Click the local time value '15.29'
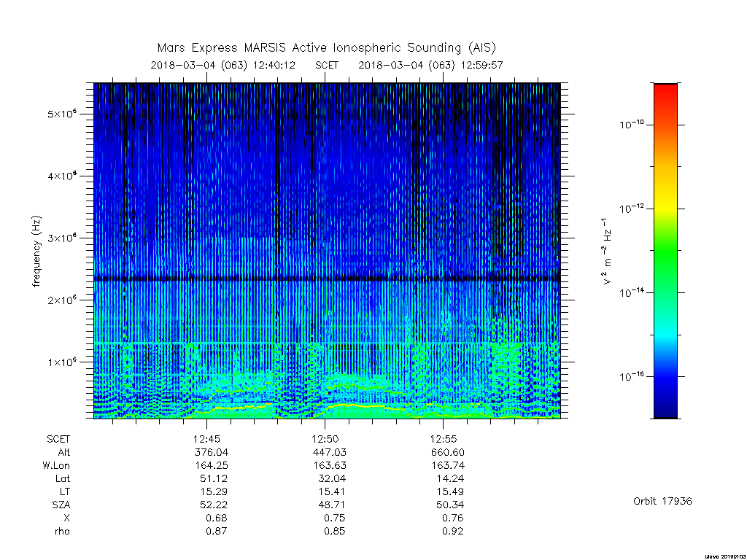The width and height of the screenshot is (747, 560). point(214,491)
